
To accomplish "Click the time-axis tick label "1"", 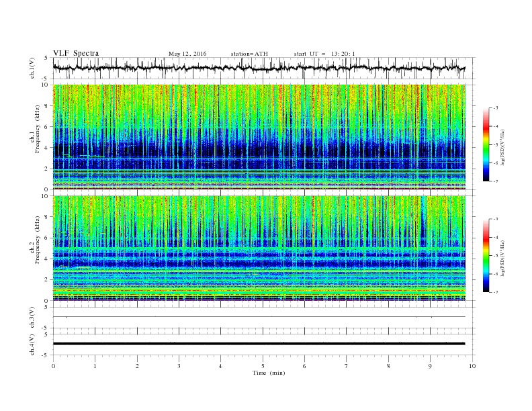I will click(95, 366).
